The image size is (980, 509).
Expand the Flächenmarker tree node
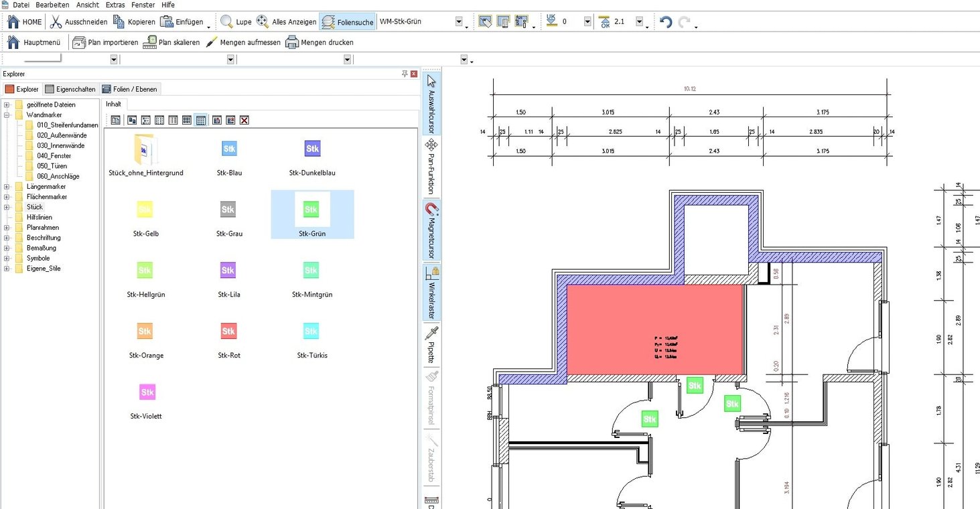7,197
